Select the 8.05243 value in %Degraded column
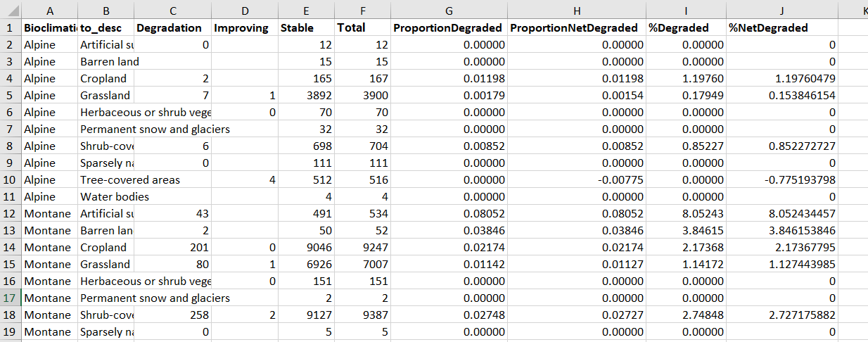The height and width of the screenshot is (342, 868). pos(687,213)
